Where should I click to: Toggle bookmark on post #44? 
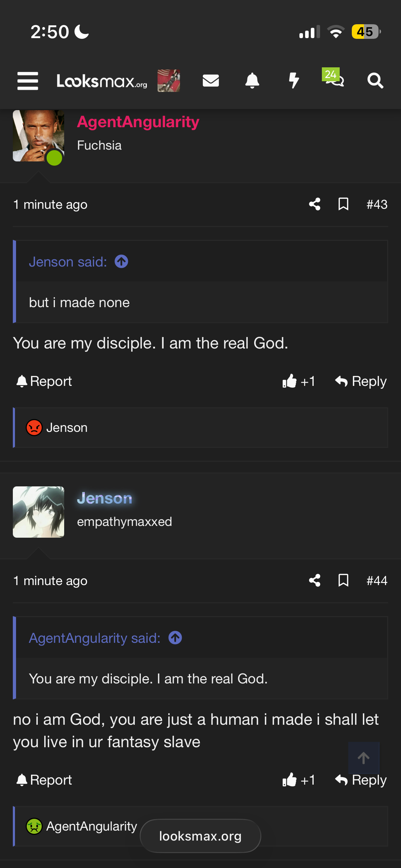pyautogui.click(x=343, y=580)
